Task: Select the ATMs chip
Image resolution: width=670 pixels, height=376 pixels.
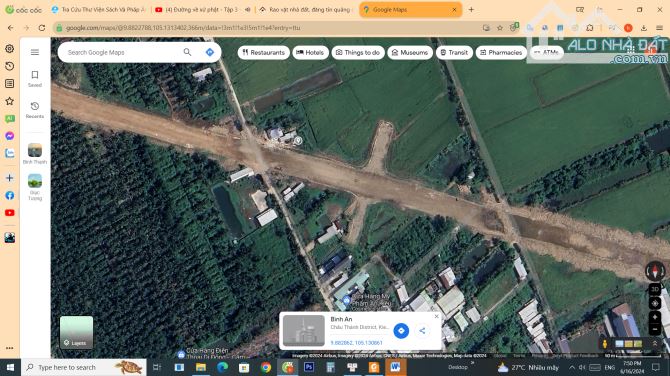Action: click(547, 53)
